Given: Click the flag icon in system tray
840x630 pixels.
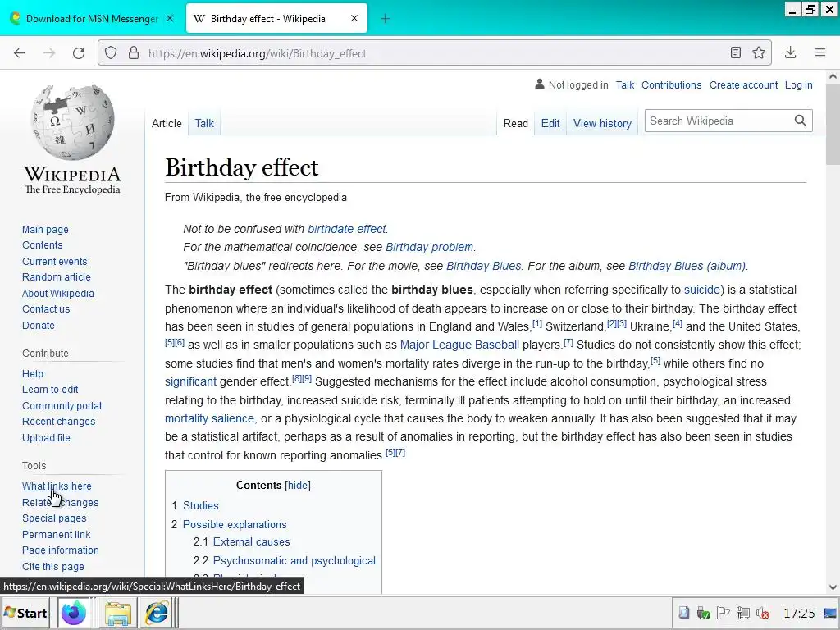Looking at the screenshot, I should click(724, 613).
